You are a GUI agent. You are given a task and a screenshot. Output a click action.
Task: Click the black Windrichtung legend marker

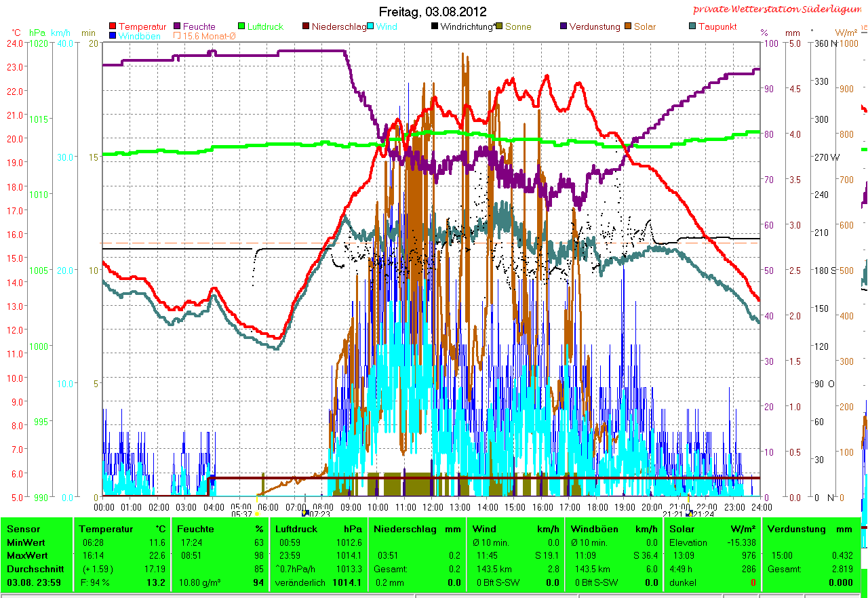[435, 27]
